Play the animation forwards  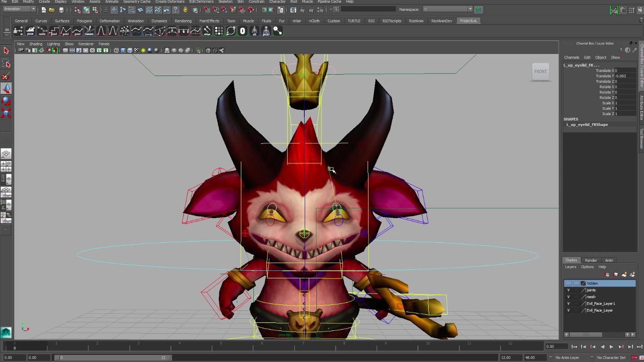click(611, 347)
